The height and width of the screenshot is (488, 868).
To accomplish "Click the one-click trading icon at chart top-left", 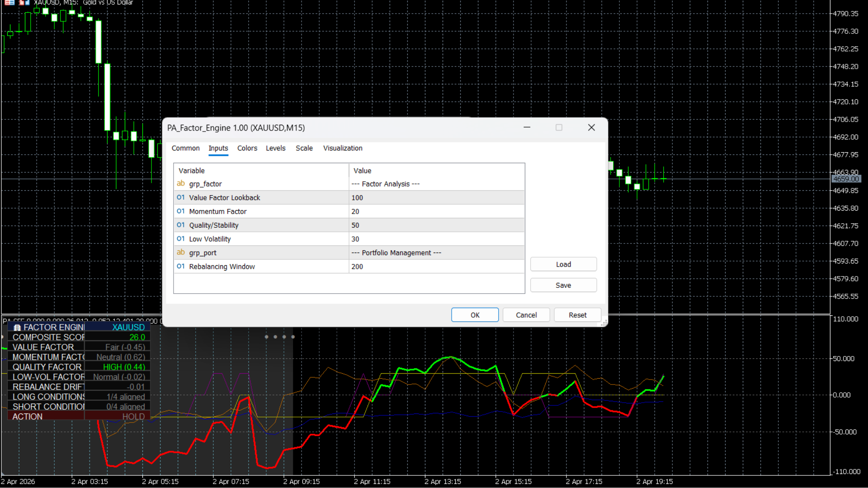I will pyautogui.click(x=9, y=2).
